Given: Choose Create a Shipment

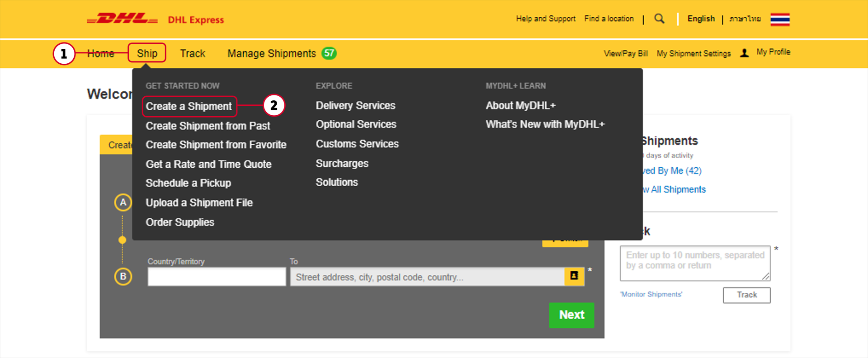Looking at the screenshot, I should [189, 106].
